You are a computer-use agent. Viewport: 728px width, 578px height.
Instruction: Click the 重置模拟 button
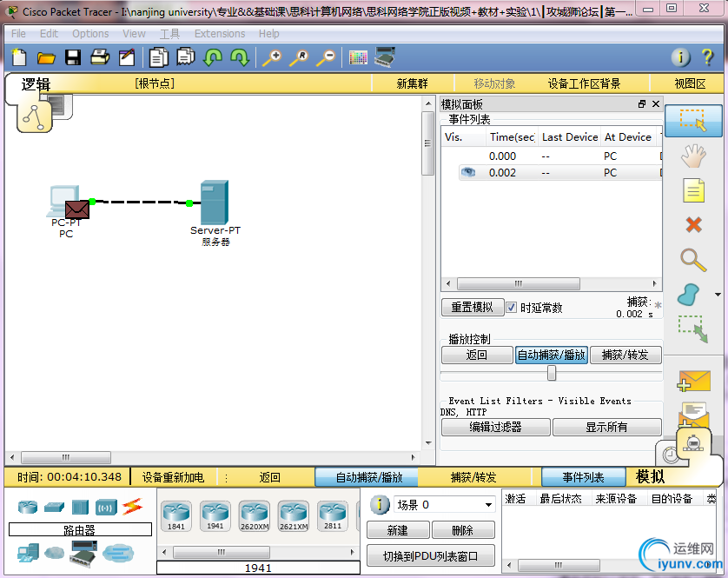[473, 307]
